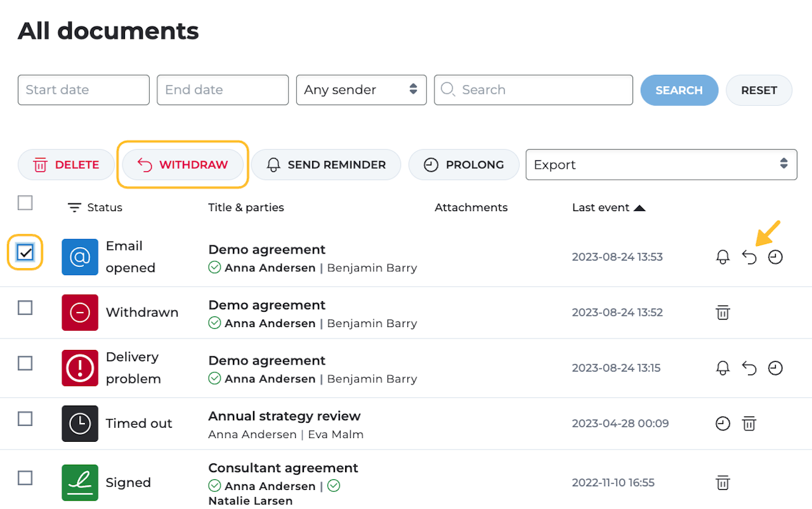Open the Any sender dropdown
812x509 pixels.
361,90
